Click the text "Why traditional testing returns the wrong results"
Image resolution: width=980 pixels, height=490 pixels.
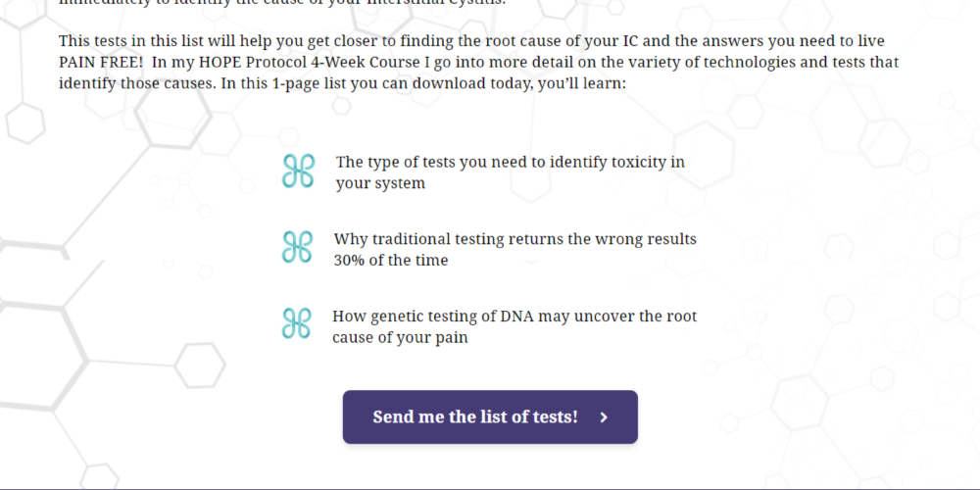click(514, 239)
